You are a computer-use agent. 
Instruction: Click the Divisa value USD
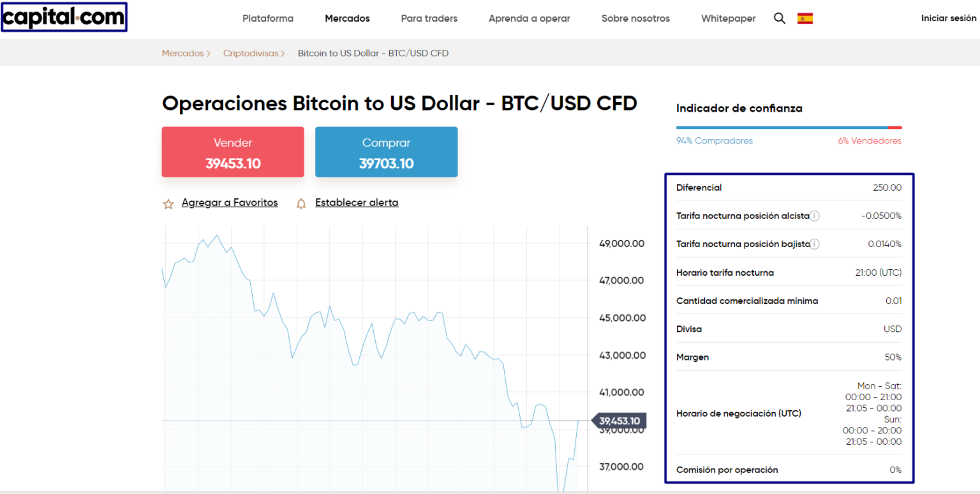(x=893, y=329)
